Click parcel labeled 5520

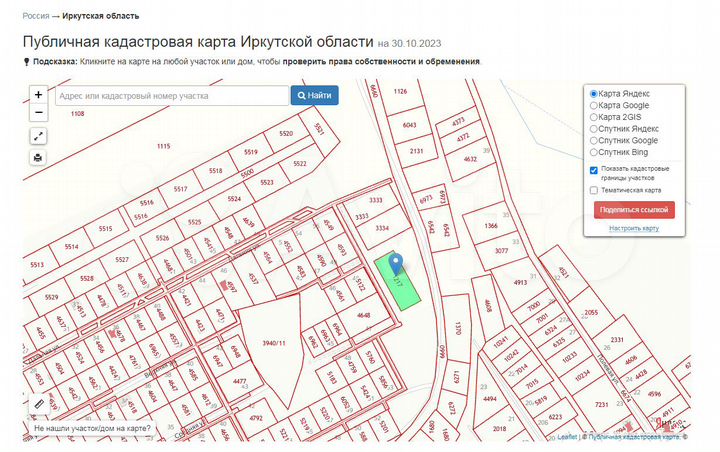[286, 134]
